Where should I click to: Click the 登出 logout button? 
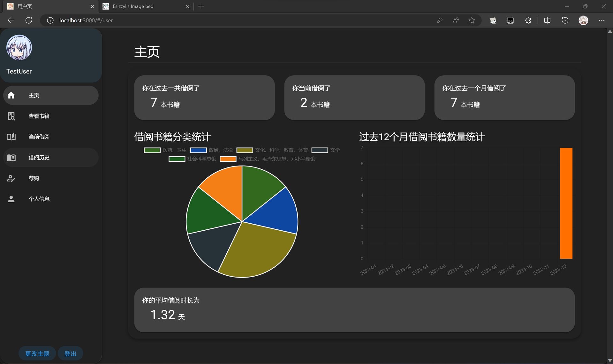coord(70,353)
